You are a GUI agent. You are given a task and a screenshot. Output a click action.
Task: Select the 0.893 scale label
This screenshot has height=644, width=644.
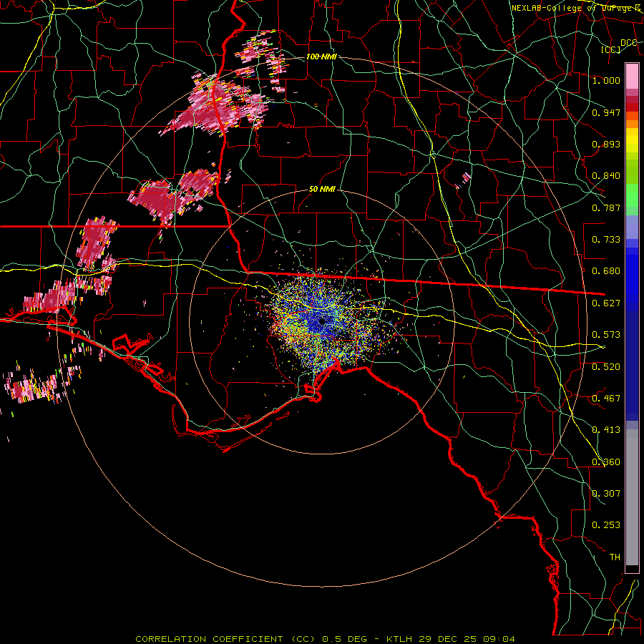606,144
